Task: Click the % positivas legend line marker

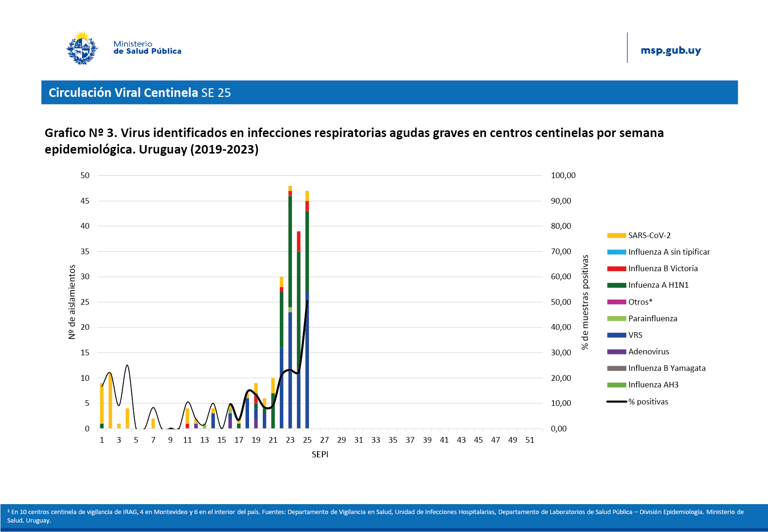Action: [616, 402]
